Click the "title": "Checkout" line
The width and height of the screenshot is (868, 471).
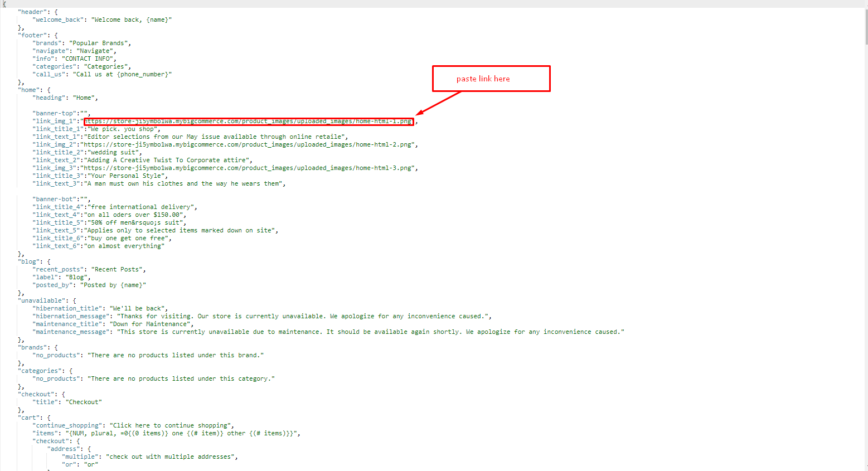[67, 402]
